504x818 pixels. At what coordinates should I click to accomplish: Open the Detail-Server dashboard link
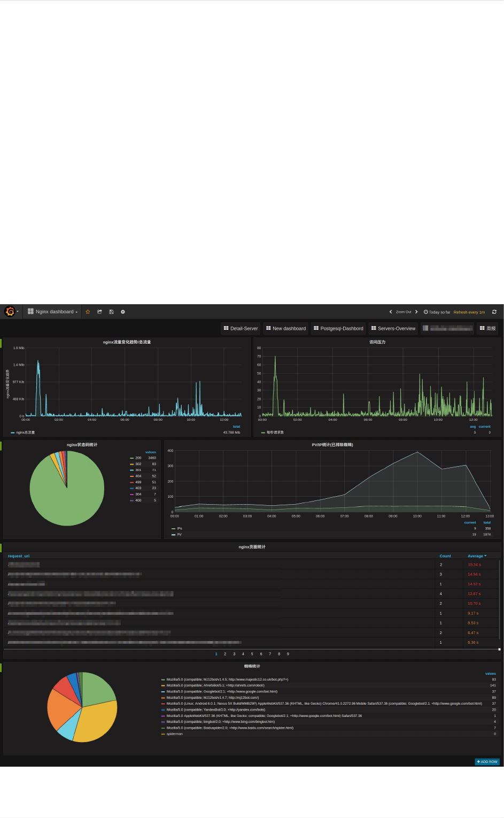coord(241,328)
